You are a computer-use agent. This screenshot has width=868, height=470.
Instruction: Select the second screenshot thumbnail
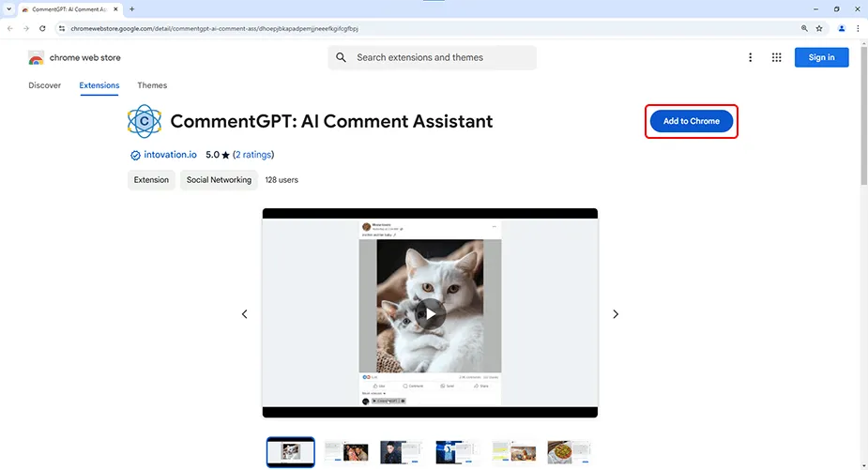346,452
